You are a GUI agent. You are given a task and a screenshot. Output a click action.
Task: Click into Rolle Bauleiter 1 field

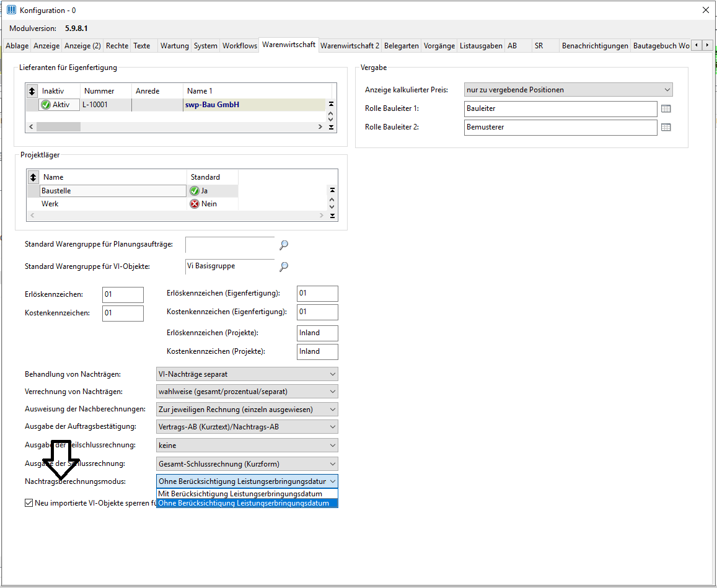[x=561, y=109]
